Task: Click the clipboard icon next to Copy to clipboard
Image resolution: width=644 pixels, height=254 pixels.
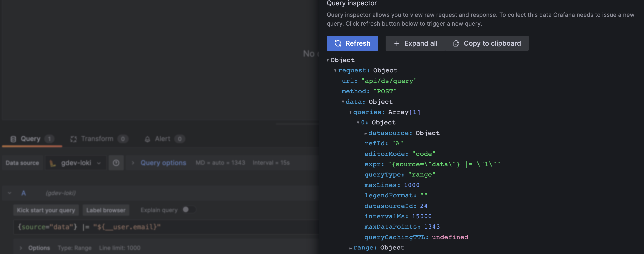Action: pyautogui.click(x=456, y=43)
